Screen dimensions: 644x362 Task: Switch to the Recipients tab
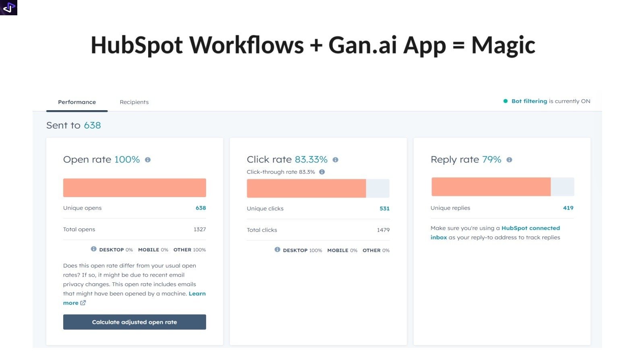click(134, 102)
